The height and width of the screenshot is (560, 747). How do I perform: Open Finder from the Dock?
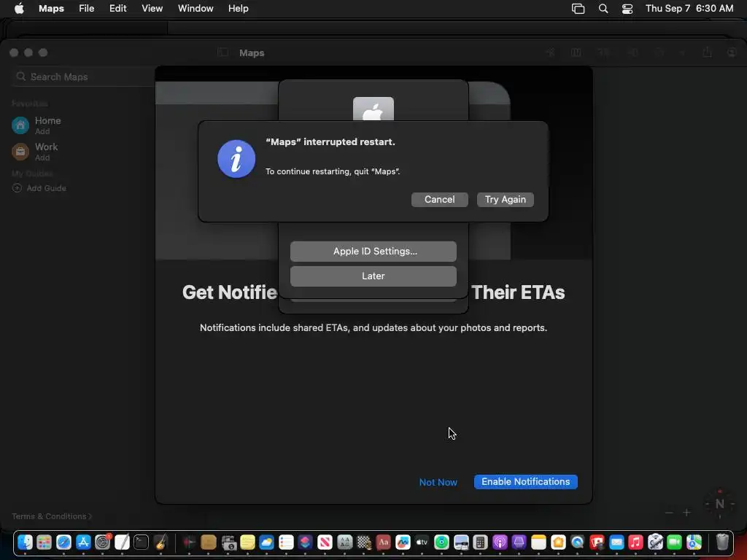pos(25,542)
